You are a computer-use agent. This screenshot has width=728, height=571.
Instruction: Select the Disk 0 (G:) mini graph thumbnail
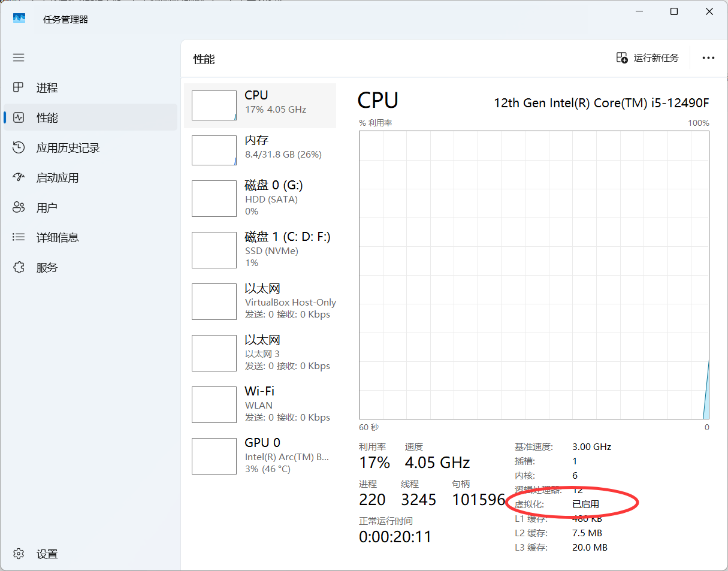pyautogui.click(x=214, y=198)
